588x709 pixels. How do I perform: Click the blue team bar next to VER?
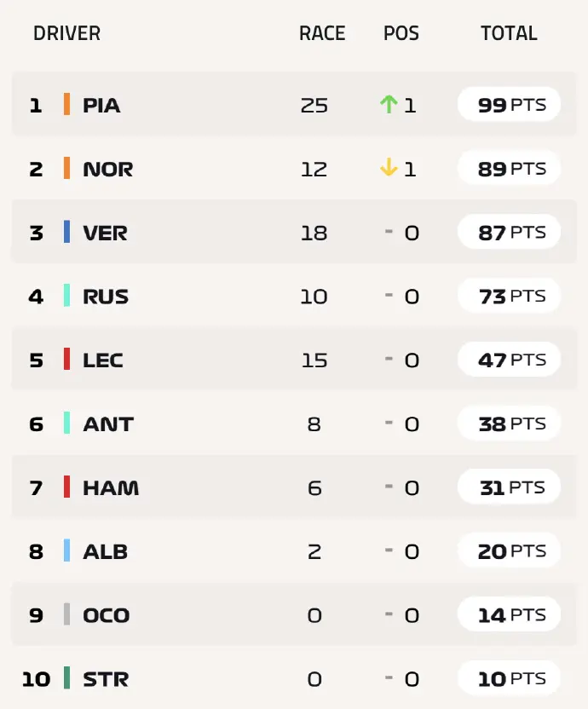[67, 232]
